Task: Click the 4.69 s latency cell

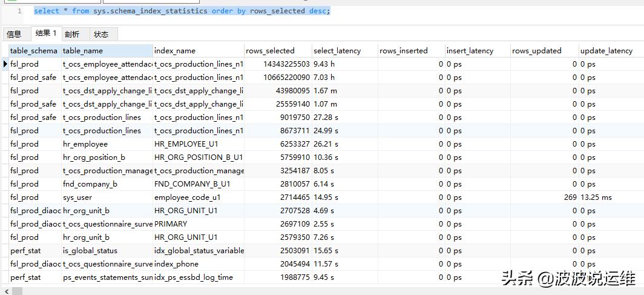Action: pyautogui.click(x=345, y=211)
